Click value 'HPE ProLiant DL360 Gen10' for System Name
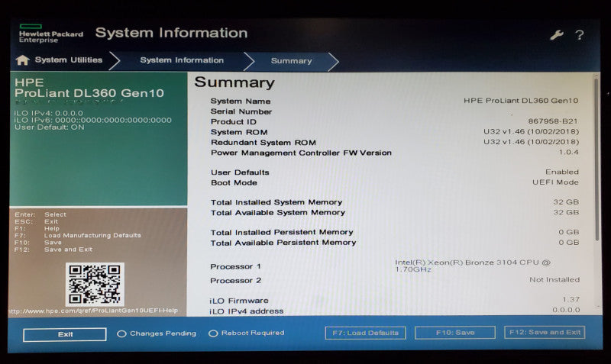This screenshot has height=364, width=611. [x=521, y=101]
